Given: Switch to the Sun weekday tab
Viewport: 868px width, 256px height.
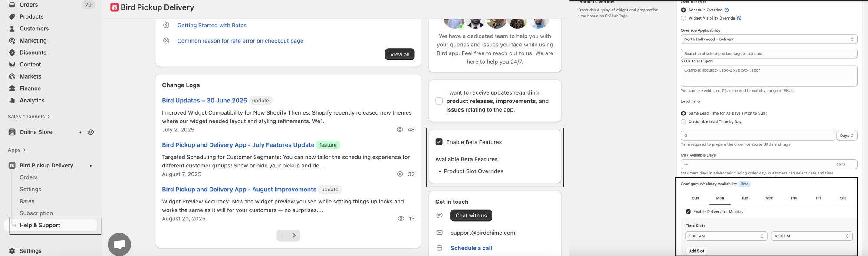Looking at the screenshot, I should (695, 198).
